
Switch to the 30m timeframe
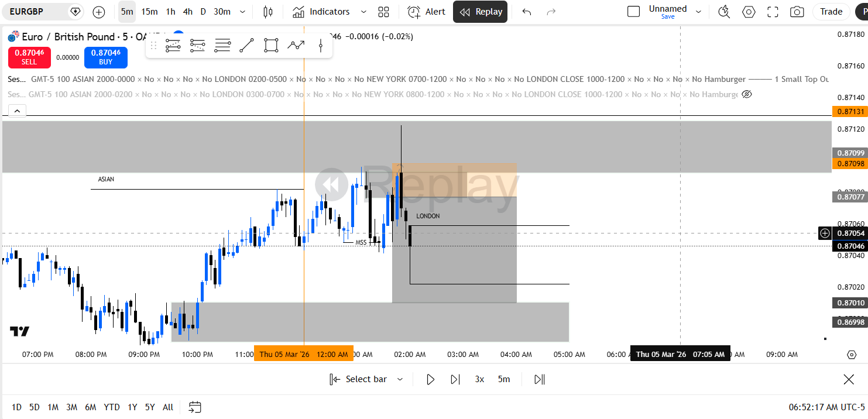click(222, 12)
